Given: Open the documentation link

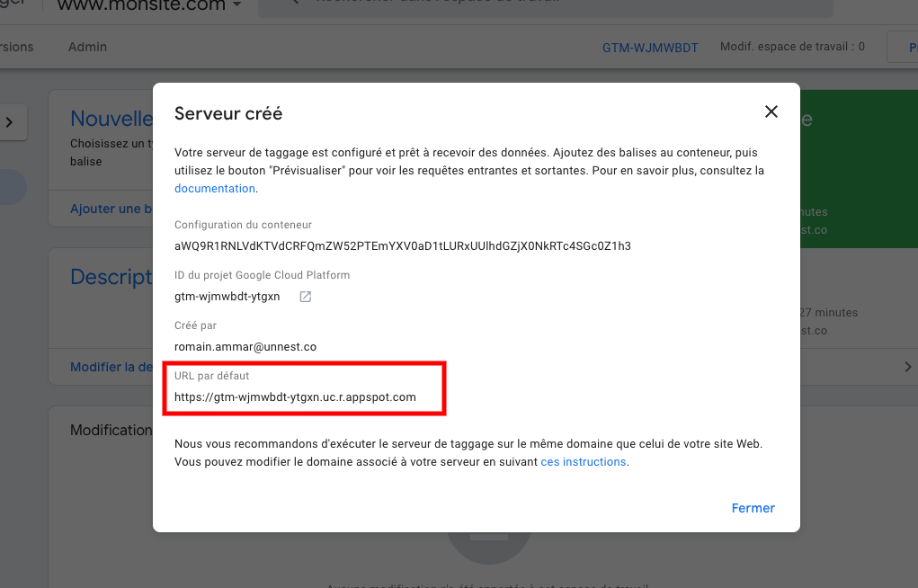Looking at the screenshot, I should click(x=214, y=189).
